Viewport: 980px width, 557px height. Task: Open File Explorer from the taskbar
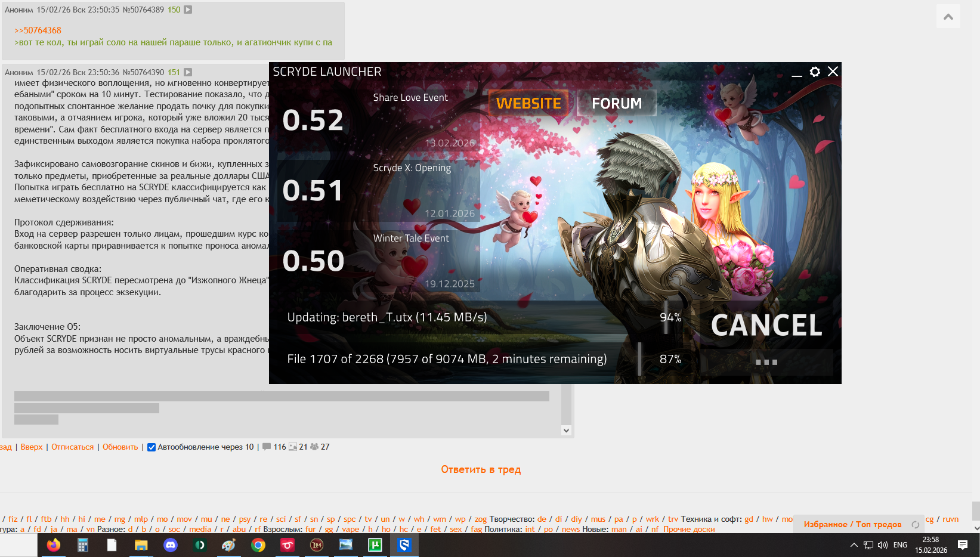(141, 545)
